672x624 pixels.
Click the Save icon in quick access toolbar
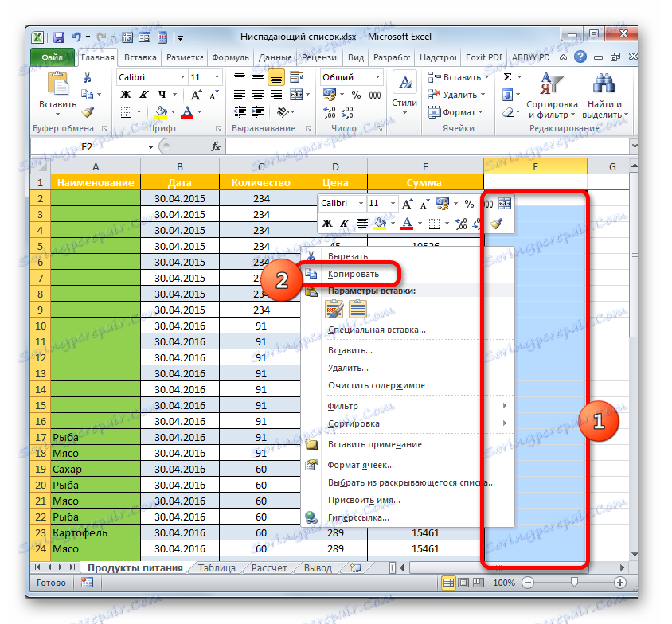coord(59,37)
